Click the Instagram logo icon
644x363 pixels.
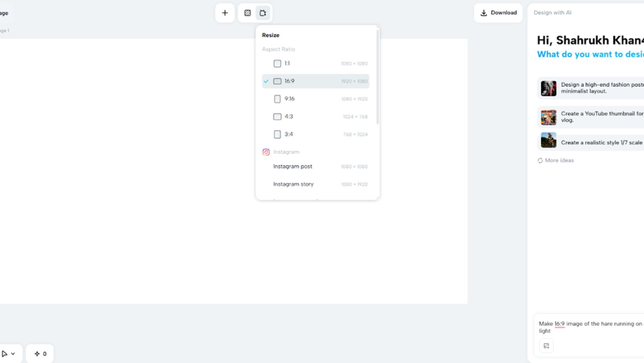tap(266, 152)
